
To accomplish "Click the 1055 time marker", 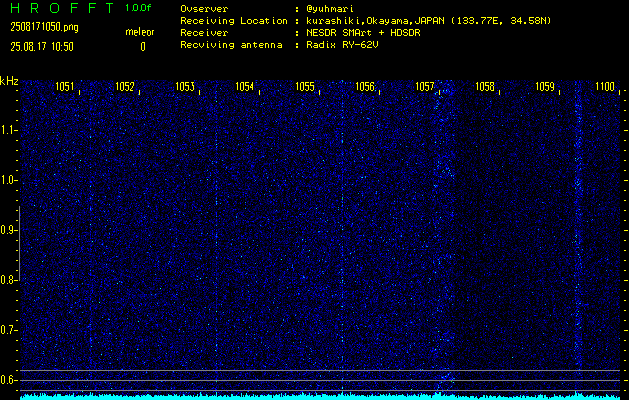I will 305,87.
